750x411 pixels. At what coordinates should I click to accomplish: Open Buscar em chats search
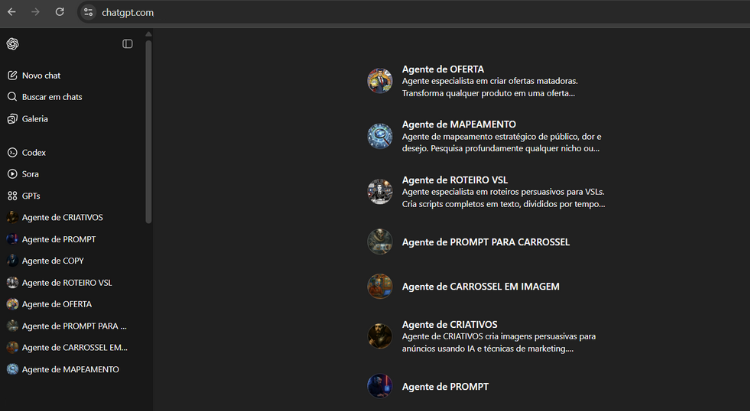[x=51, y=97]
